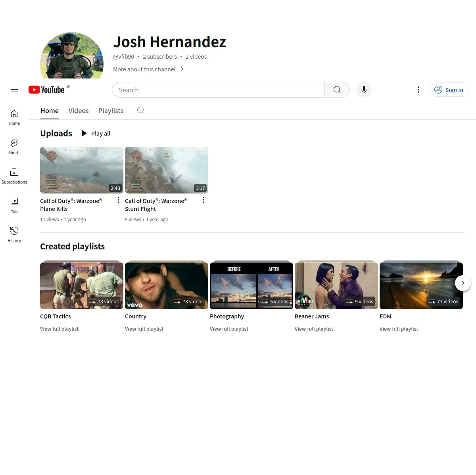The height and width of the screenshot is (475, 476).
Task: Click the EDM playlist title
Action: 386,316
